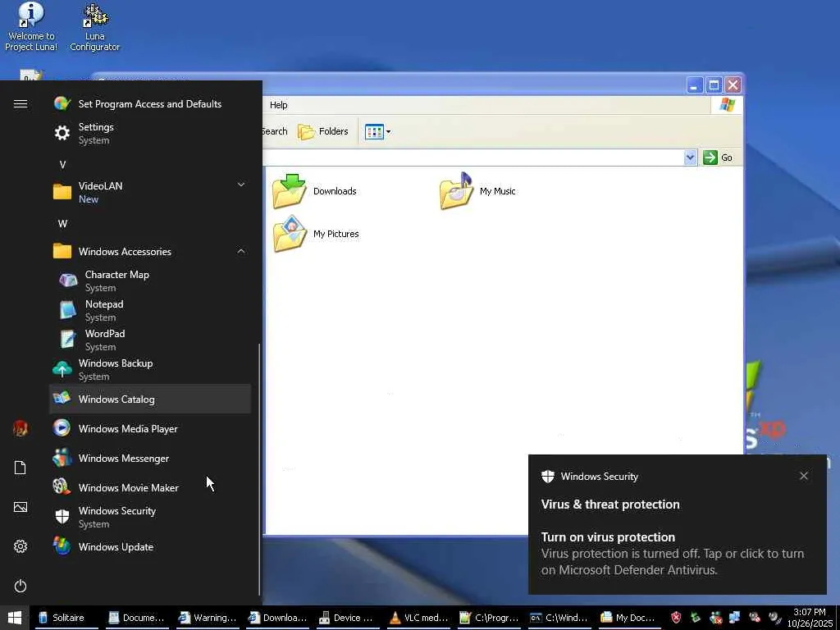Click the Search toolbar button in Explorer
Screen dimensions: 840x630
click(275, 131)
